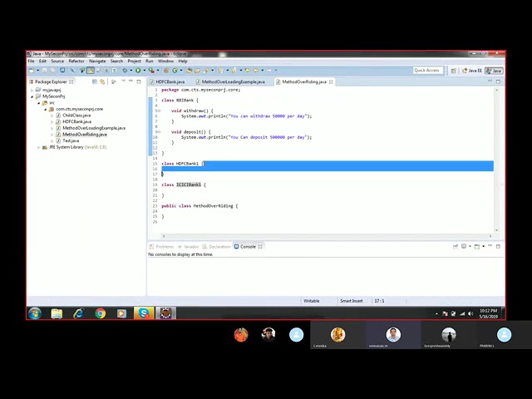This screenshot has height=399, width=532.
Task: Open Package Explorer view menu triangle
Action: coord(124,81)
